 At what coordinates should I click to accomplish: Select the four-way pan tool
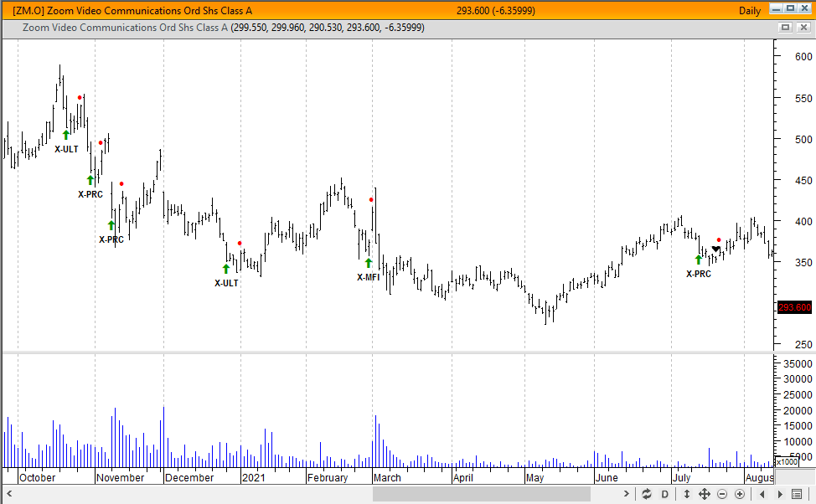tap(704, 494)
